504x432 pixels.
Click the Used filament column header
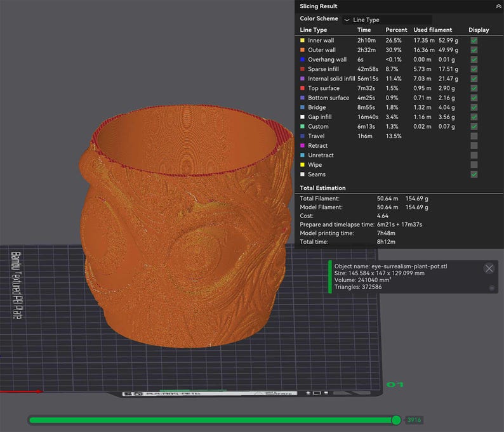coord(433,30)
